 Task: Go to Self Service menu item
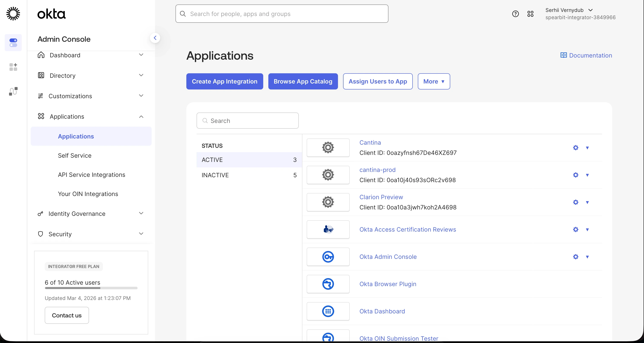75,156
